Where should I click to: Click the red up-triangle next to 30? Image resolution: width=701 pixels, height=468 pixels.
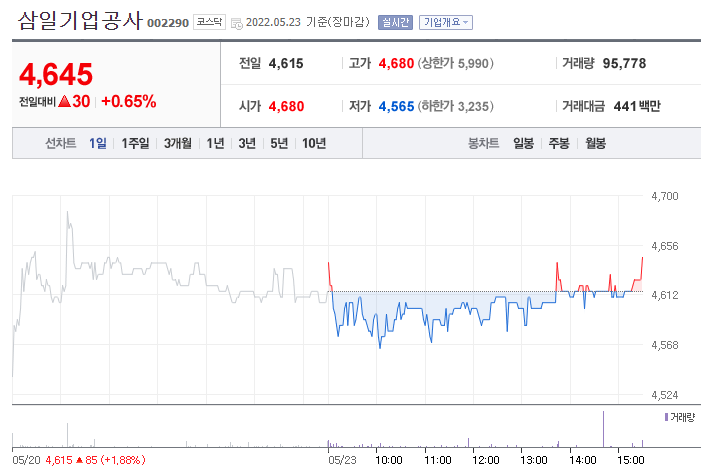tap(64, 101)
